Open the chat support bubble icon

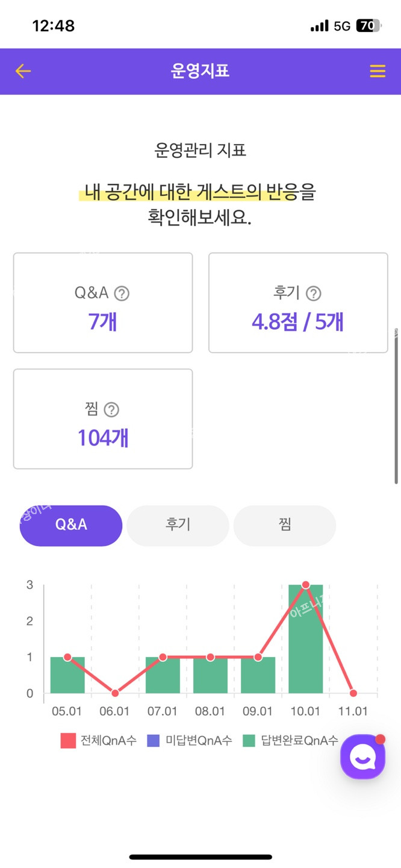pyautogui.click(x=362, y=756)
